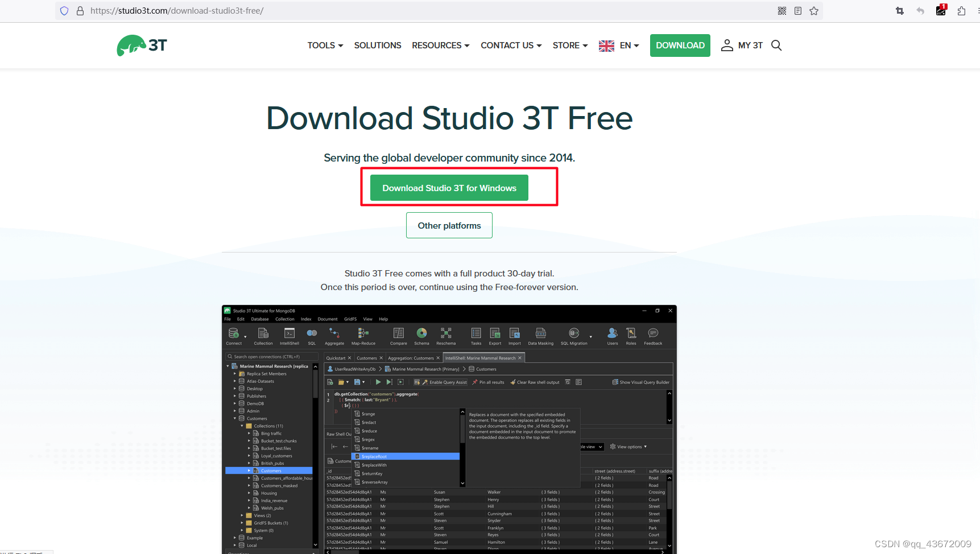Expand the RESOURCES menu
980x554 pixels.
click(441, 46)
